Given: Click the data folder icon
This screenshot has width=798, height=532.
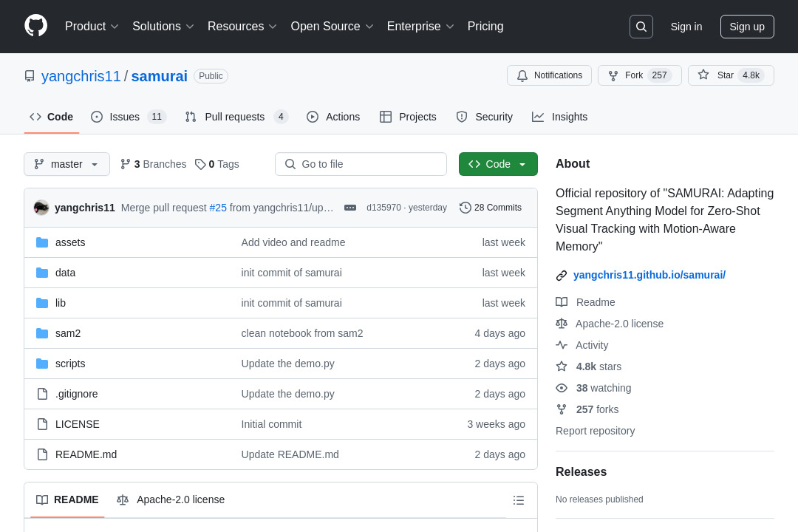Looking at the screenshot, I should 42,273.
